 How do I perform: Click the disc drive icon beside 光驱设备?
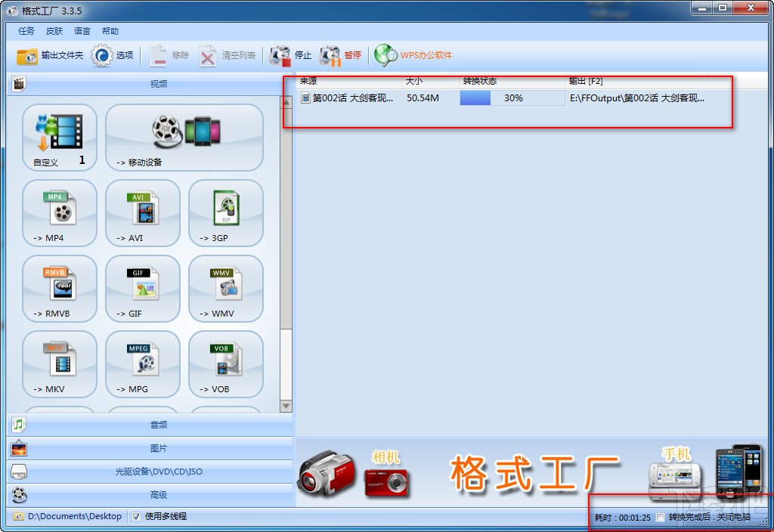tap(19, 472)
